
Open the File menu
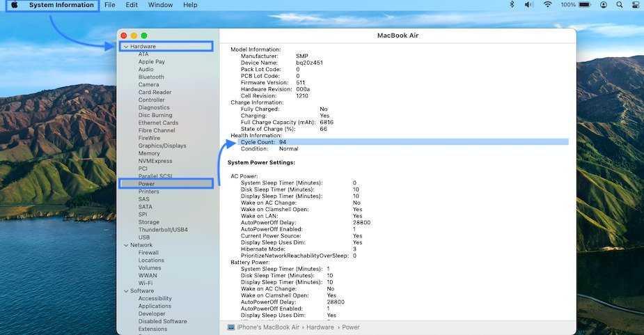(110, 5)
